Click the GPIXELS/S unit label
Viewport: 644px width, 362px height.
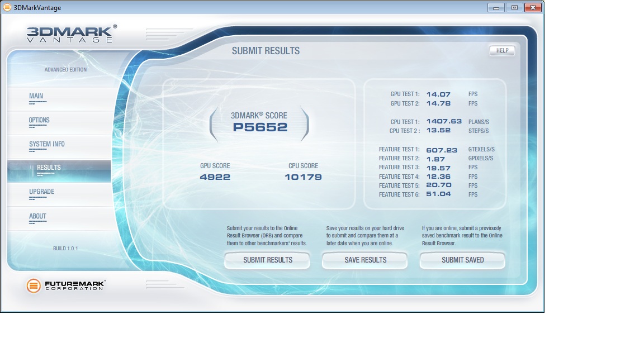coord(481,159)
